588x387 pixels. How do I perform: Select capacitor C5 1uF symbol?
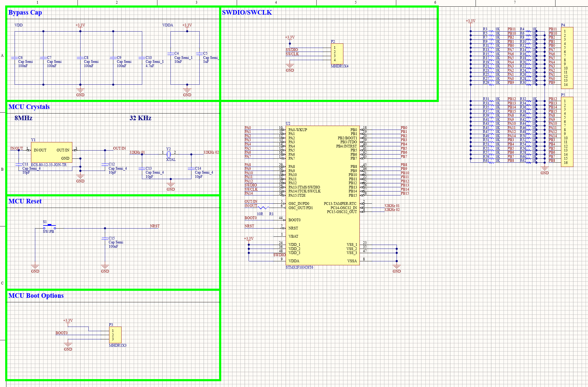pyautogui.click(x=199, y=53)
